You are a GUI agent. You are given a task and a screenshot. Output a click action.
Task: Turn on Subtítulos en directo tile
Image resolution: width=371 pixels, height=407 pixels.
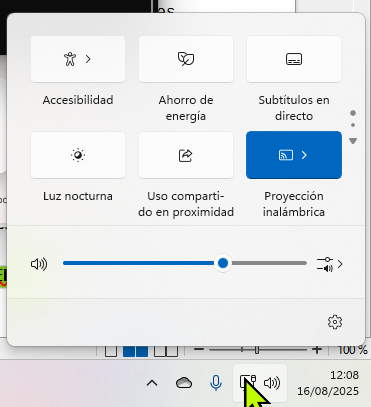point(294,59)
